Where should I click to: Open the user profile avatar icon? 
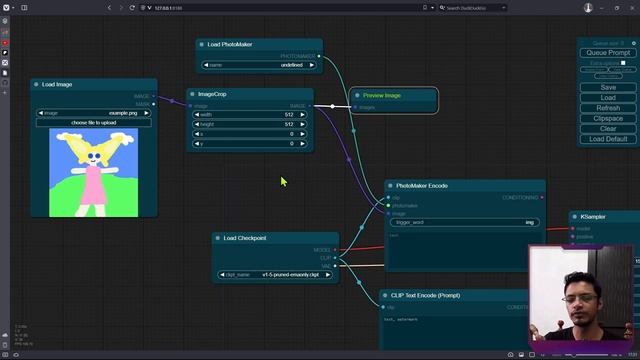point(588,8)
